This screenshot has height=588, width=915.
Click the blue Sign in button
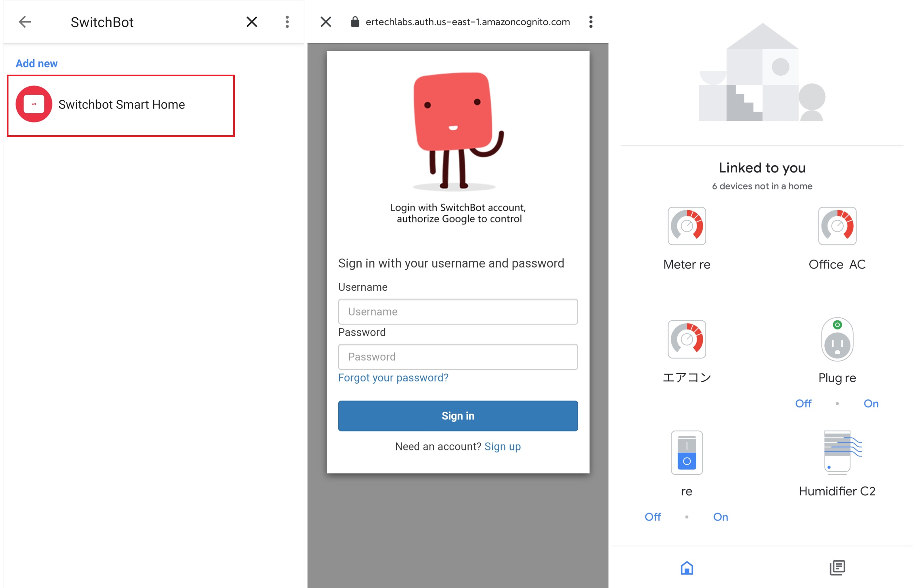tap(458, 416)
